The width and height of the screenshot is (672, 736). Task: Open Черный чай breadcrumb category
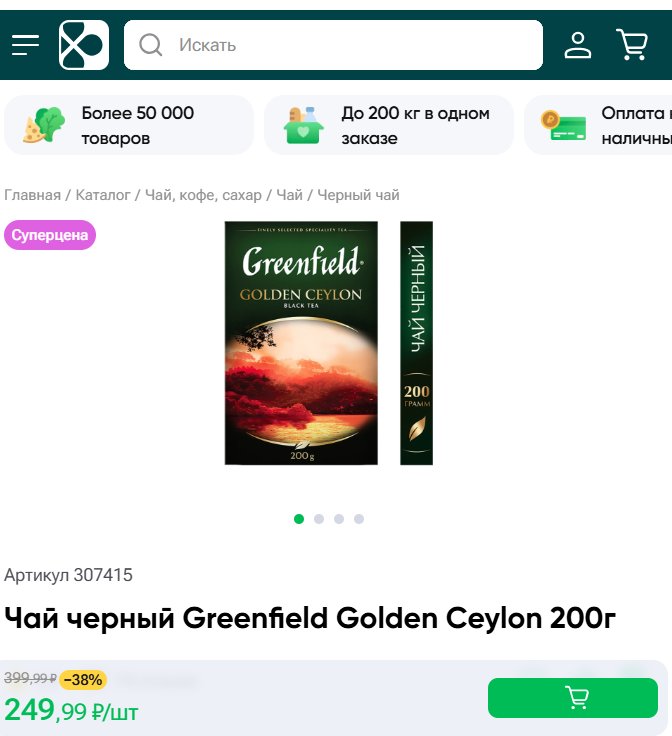pos(358,195)
